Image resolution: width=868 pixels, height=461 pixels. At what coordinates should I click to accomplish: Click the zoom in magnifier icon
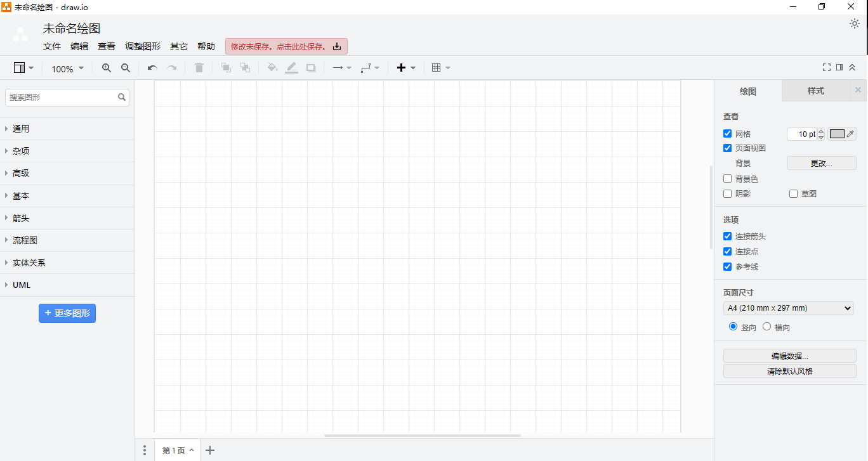107,68
